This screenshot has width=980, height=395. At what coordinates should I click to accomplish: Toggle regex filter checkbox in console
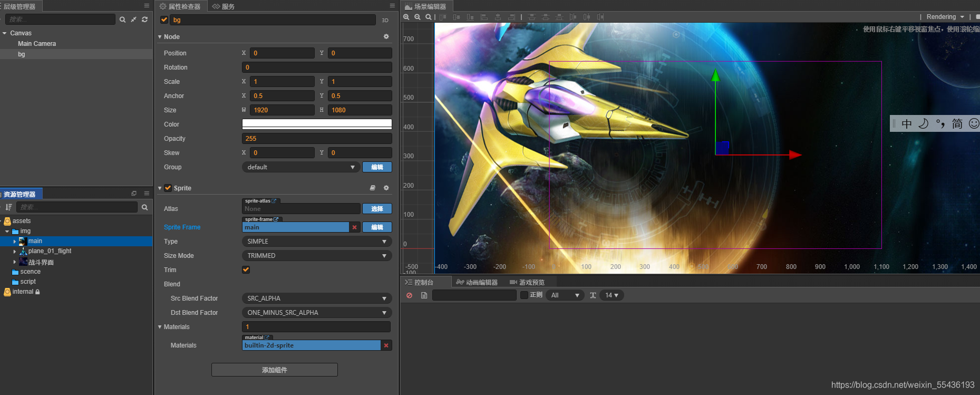tap(524, 295)
